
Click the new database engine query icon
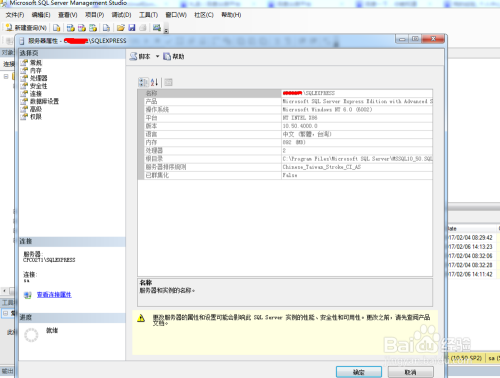tap(57, 28)
